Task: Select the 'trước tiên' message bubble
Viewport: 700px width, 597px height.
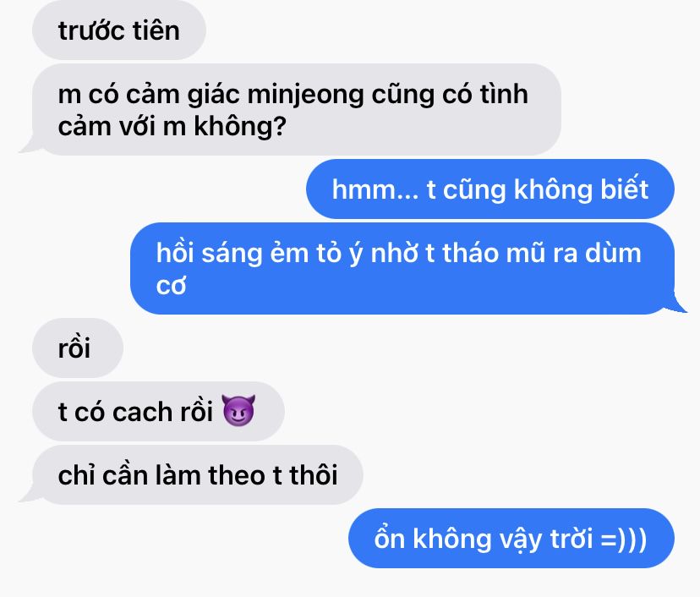Action: point(118,30)
